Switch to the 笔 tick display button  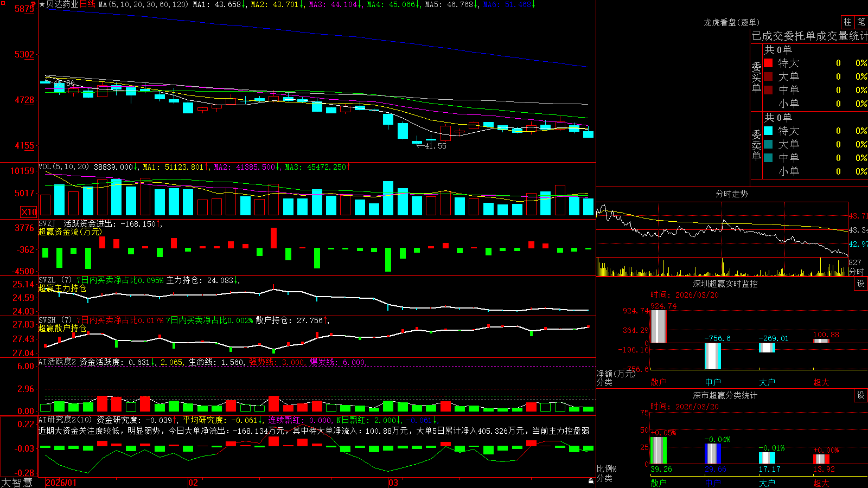[x=861, y=22]
